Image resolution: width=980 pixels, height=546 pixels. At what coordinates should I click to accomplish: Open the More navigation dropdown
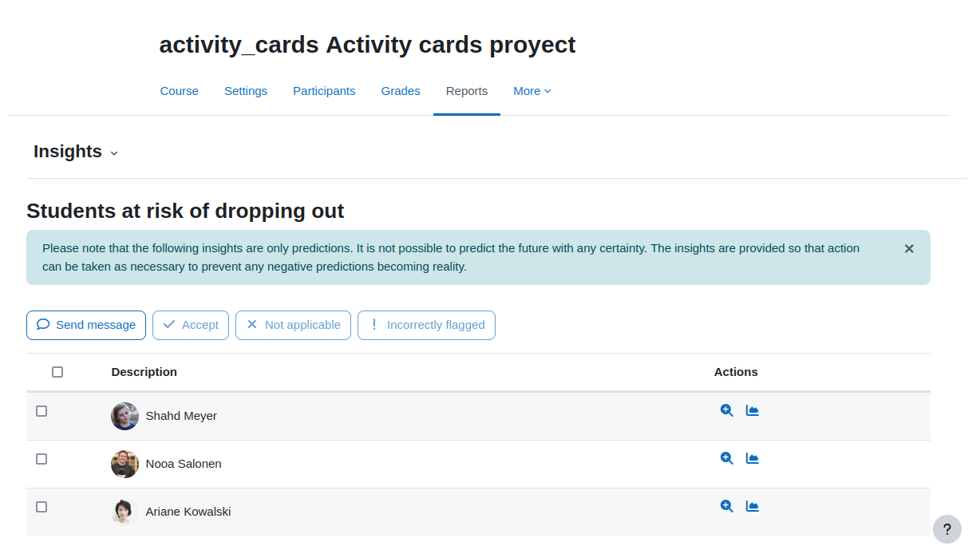click(x=532, y=91)
